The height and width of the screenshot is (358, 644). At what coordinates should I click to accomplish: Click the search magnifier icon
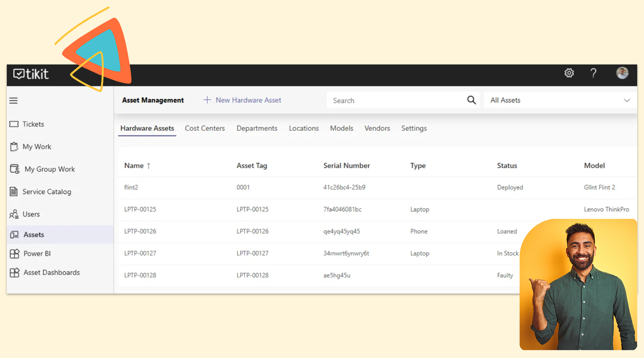pyautogui.click(x=471, y=100)
